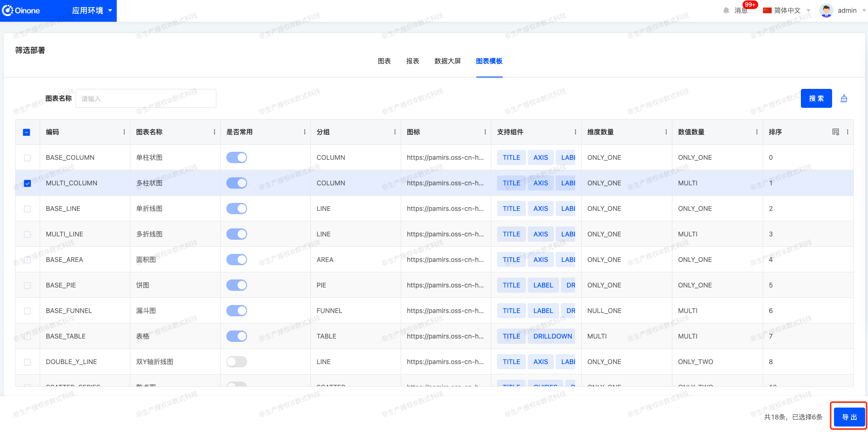Toggle 是否常用 switch for BASE_AREA
868x435 pixels.
tap(237, 260)
